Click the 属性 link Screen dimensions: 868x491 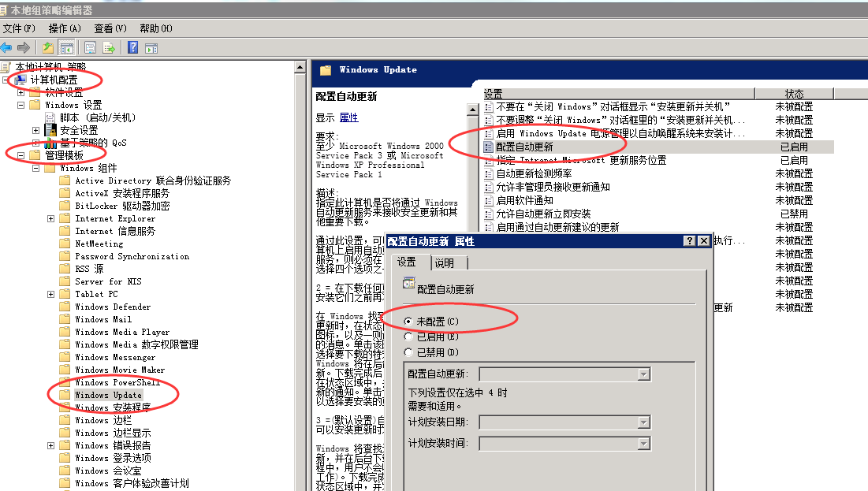pos(348,117)
